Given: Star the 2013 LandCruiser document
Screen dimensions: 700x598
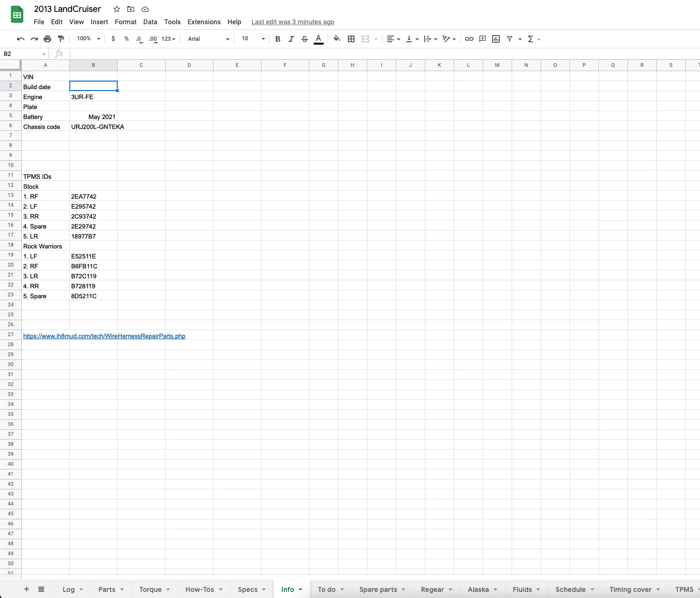Looking at the screenshot, I should coord(117,9).
